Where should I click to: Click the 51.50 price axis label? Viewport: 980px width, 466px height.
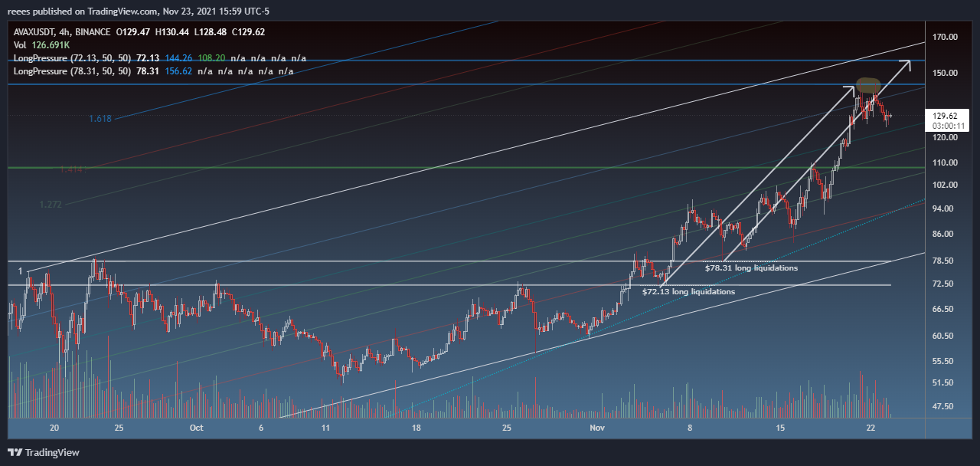(x=944, y=382)
